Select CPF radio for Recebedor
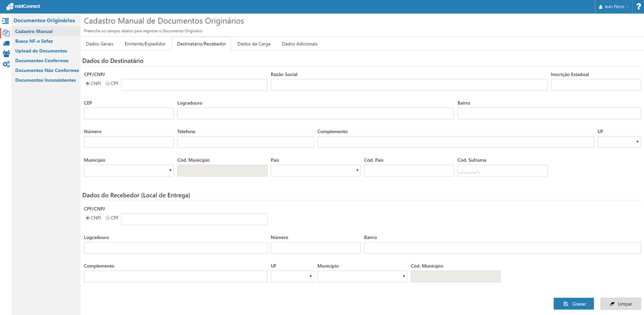Screen dimensions: 644x315 click(108, 218)
